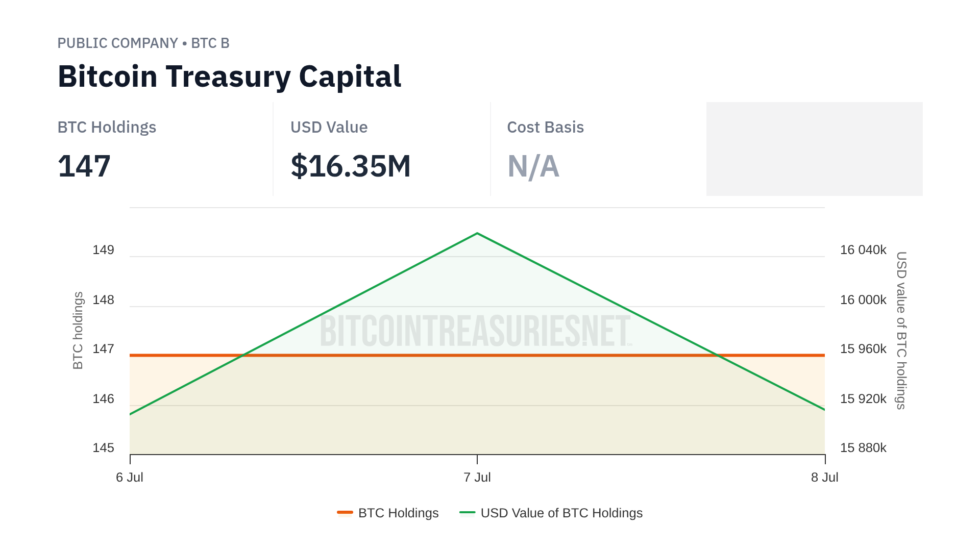
Task: Click the USD value of BTC holdings axis title
Action: click(x=901, y=331)
